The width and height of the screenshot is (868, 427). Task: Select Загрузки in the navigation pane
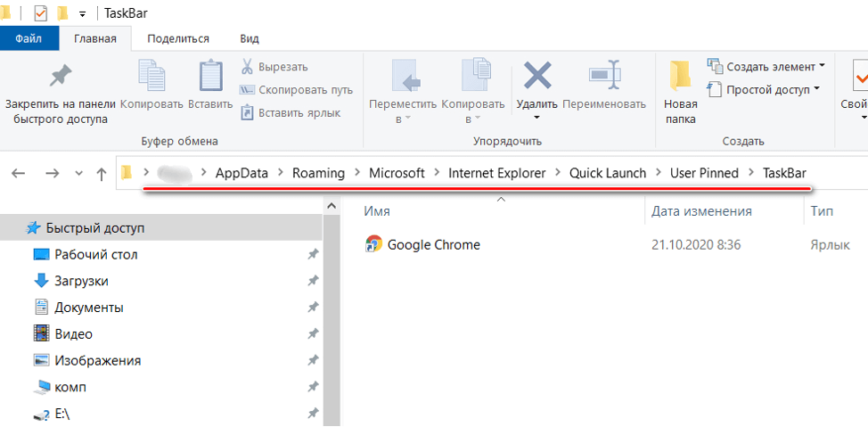[81, 281]
